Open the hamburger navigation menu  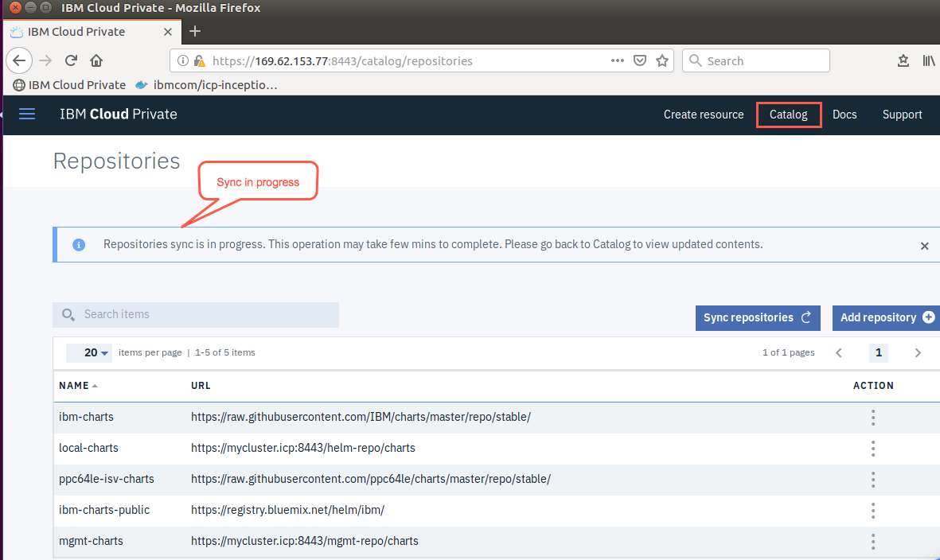pos(27,114)
